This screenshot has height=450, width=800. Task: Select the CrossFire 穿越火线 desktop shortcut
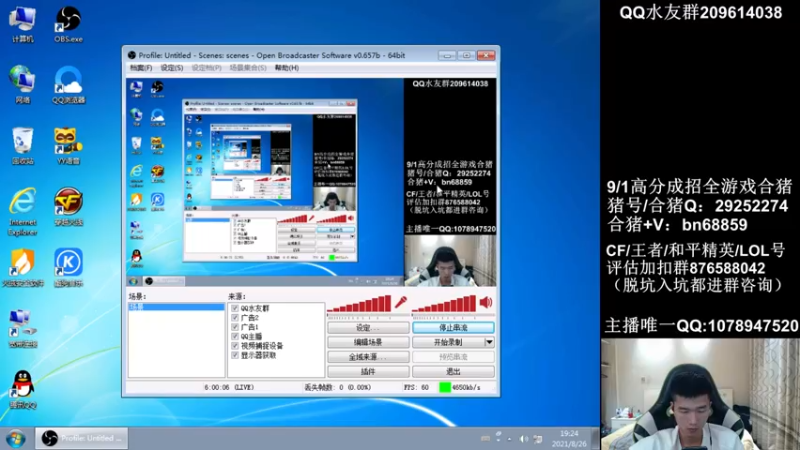click(x=68, y=207)
